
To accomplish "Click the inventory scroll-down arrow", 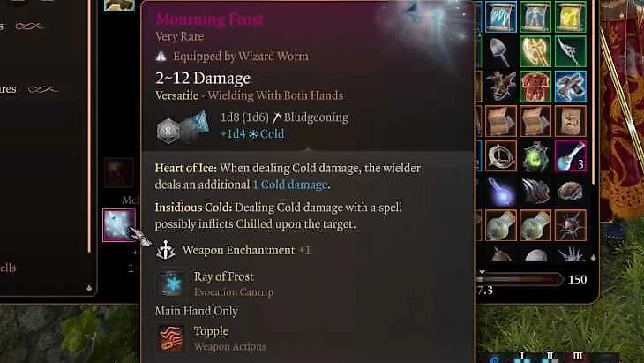I will [593, 258].
